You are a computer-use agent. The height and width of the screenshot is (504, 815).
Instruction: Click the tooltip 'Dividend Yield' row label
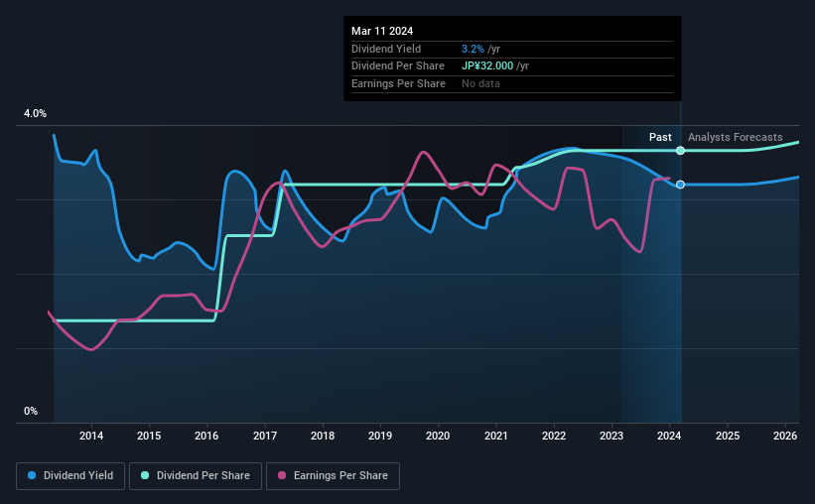click(386, 49)
